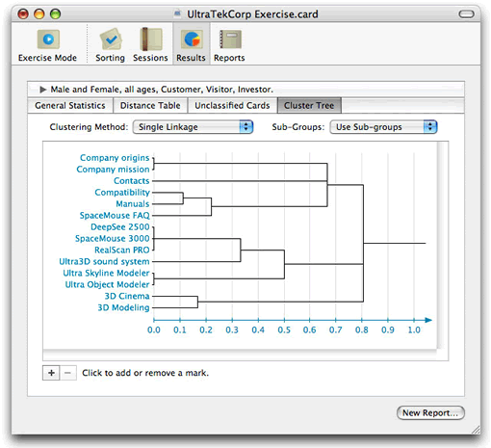Open the Unclassified Cards tab
491x448 pixels.
[x=232, y=105]
